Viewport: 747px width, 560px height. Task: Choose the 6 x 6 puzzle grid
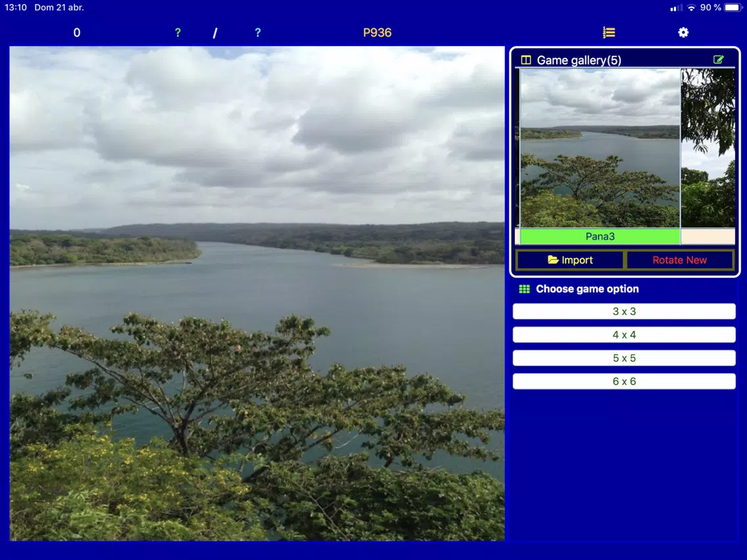coord(624,381)
